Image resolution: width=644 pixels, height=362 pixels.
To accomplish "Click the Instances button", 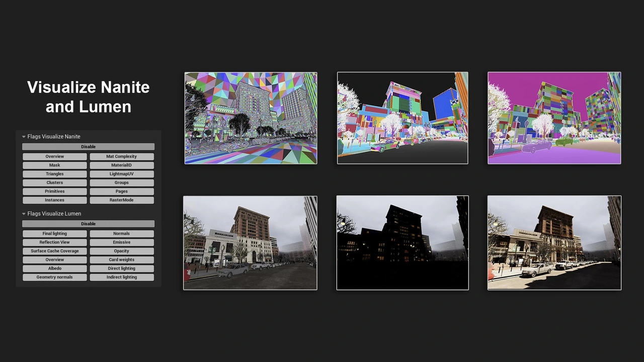I will pyautogui.click(x=54, y=200).
